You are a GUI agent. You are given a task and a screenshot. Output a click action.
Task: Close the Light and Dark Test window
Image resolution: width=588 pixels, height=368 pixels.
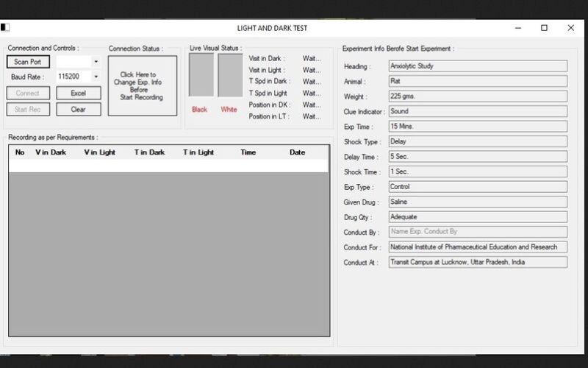pyautogui.click(x=570, y=28)
